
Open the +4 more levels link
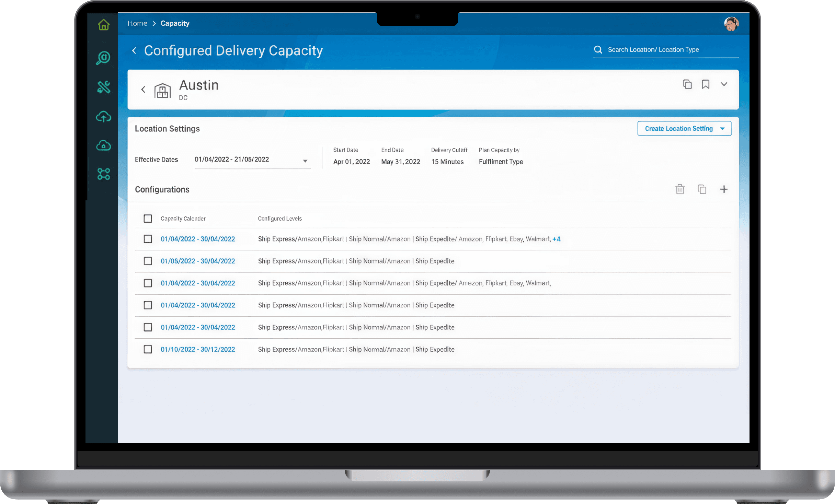(556, 239)
